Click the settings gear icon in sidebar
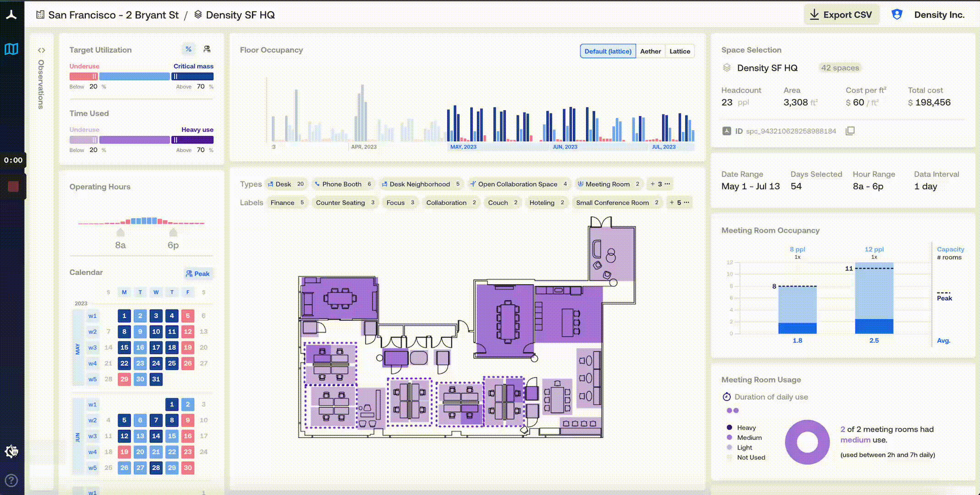Image resolution: width=980 pixels, height=495 pixels. point(11,451)
